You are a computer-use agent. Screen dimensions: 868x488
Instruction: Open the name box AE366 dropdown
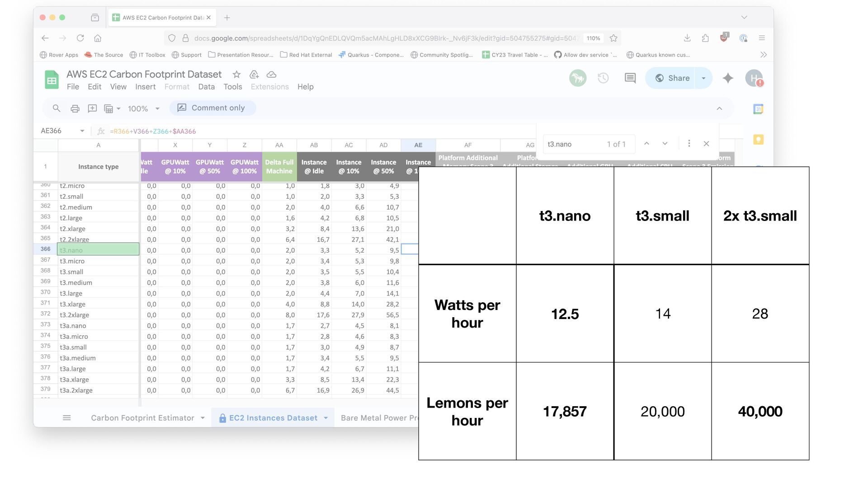click(82, 131)
